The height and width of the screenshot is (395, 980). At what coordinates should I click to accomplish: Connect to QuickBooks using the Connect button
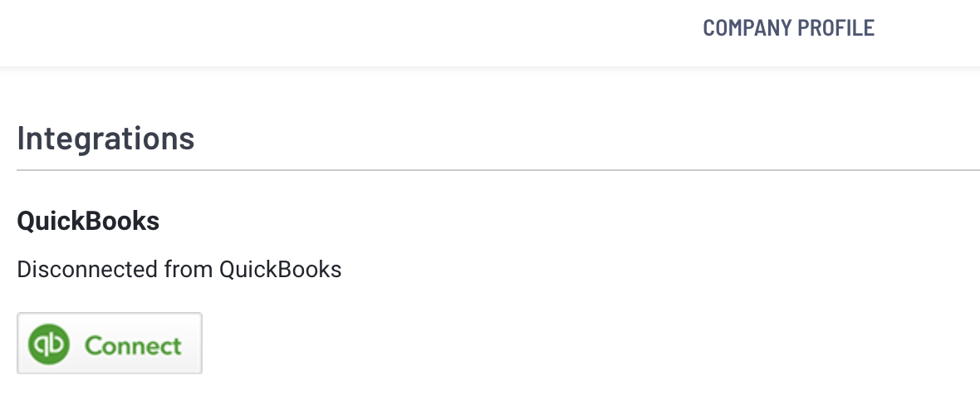click(x=110, y=344)
